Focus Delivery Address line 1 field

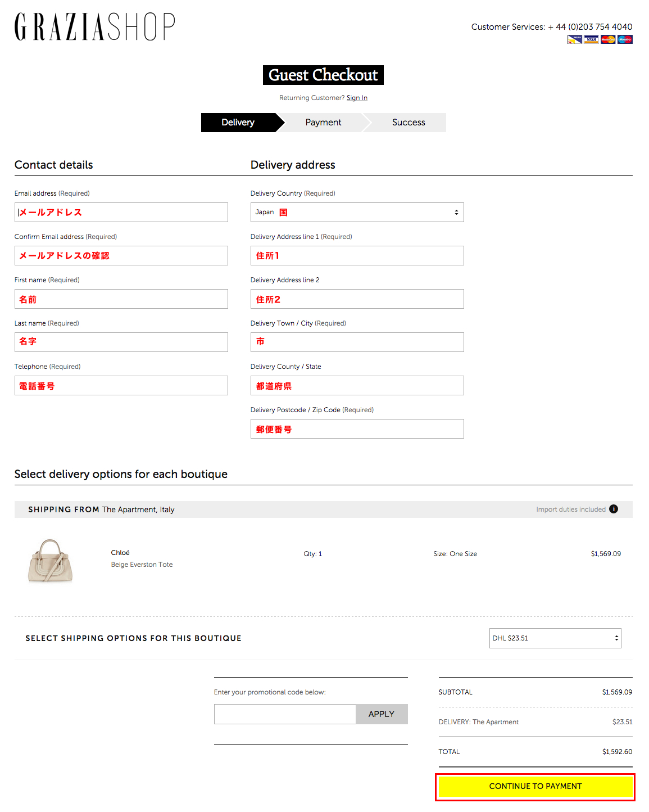[357, 255]
